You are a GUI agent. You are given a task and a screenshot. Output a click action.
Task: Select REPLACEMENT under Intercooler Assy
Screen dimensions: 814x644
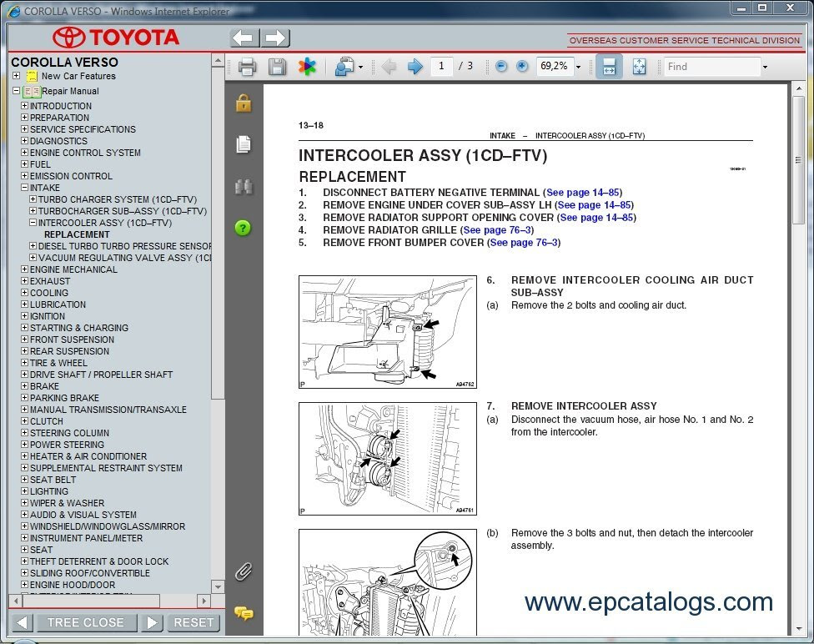point(77,234)
